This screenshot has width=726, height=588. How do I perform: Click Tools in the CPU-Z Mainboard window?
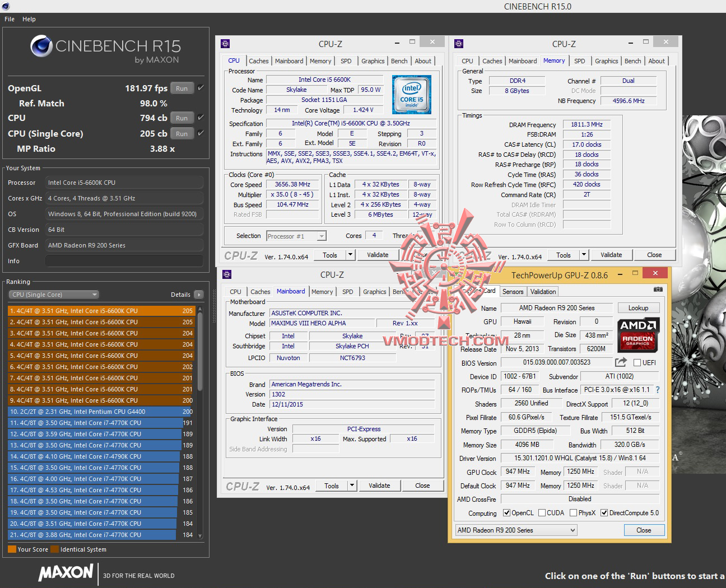pos(332,486)
